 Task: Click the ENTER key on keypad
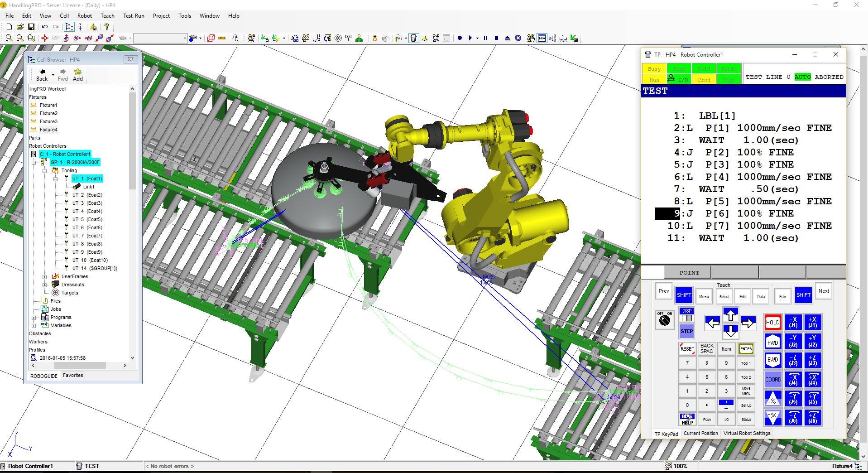tap(746, 349)
